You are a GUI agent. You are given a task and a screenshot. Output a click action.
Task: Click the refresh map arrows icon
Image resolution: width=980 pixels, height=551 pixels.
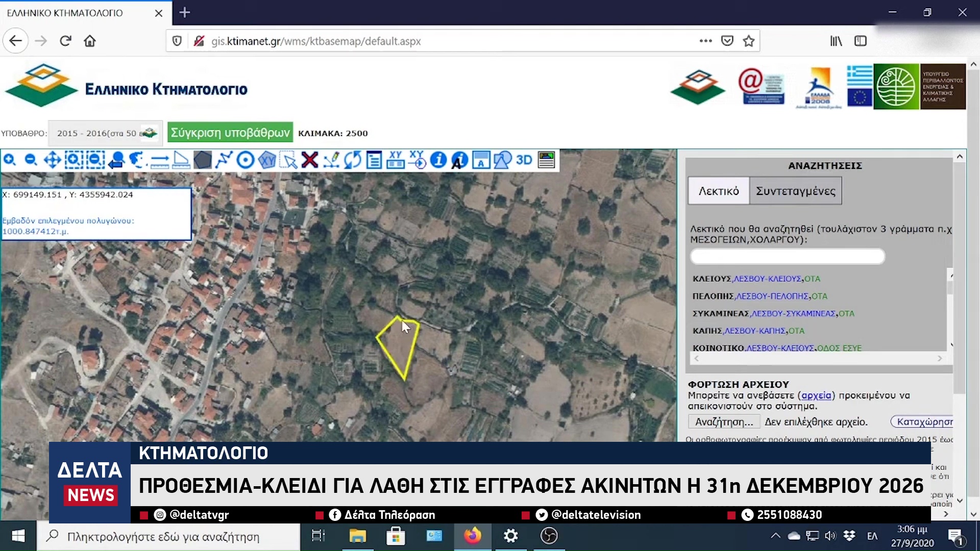tap(353, 160)
